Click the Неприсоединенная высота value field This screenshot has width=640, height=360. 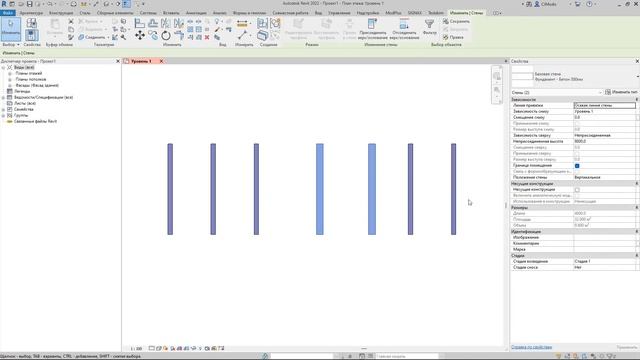tap(604, 141)
